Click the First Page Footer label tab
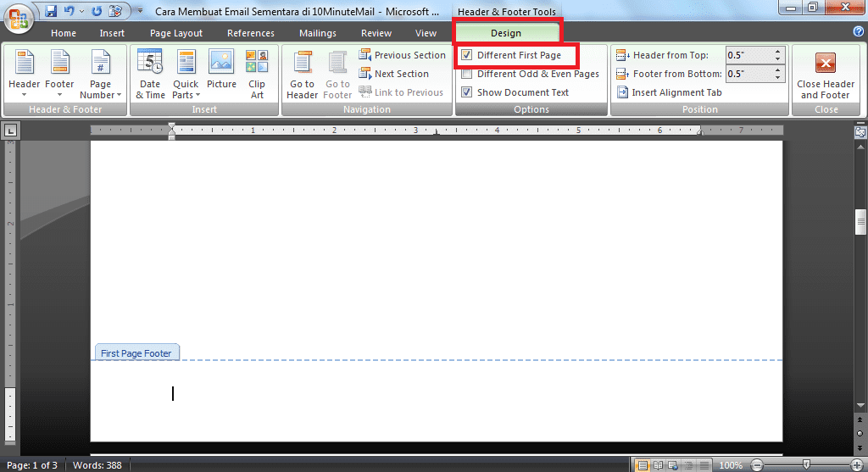The width and height of the screenshot is (868, 472). tap(136, 353)
